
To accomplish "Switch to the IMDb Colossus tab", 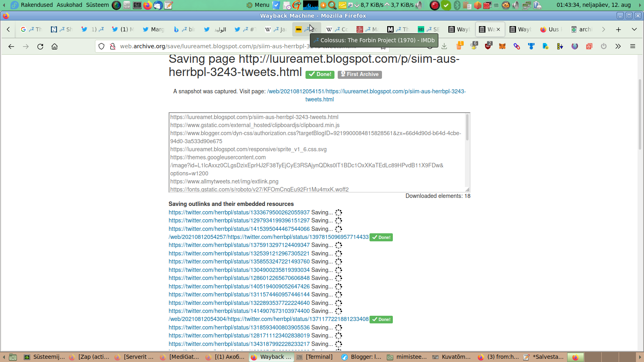I will click(307, 29).
